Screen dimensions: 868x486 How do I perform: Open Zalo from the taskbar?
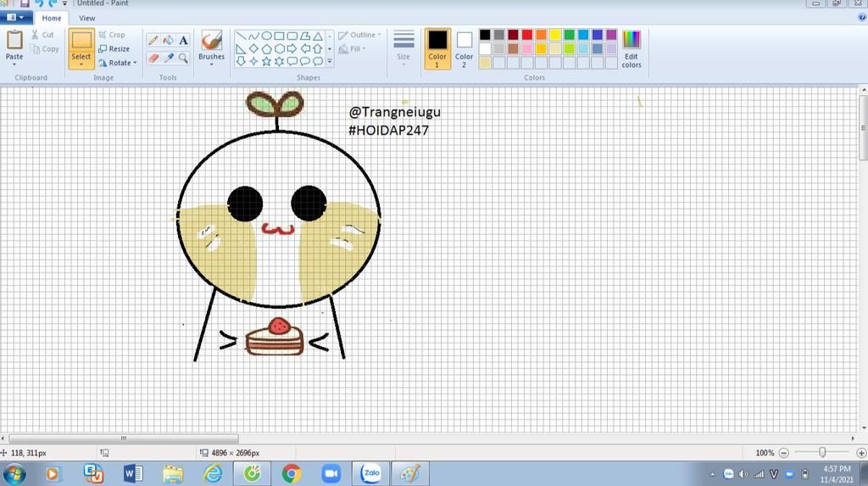tap(371, 473)
